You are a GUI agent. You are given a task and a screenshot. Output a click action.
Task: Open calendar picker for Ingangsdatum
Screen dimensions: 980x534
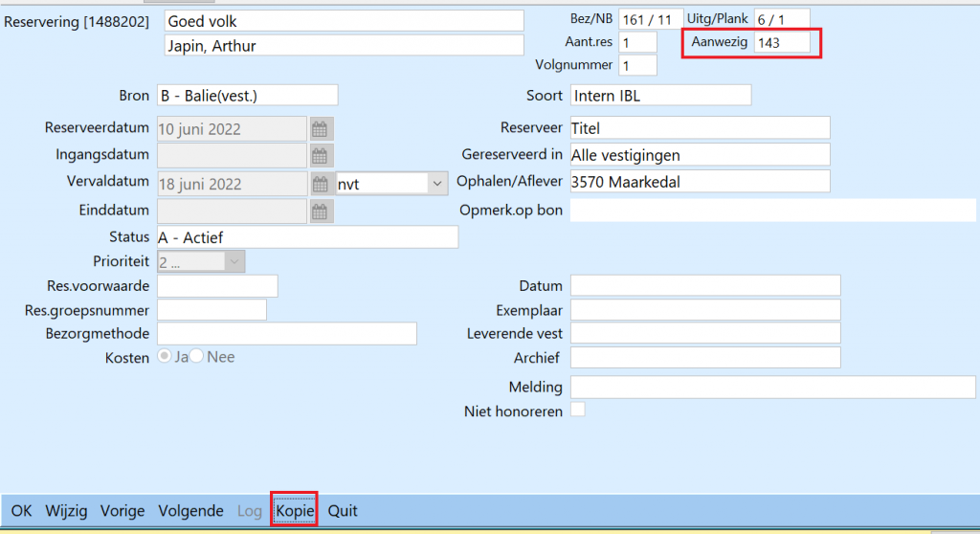(x=321, y=155)
